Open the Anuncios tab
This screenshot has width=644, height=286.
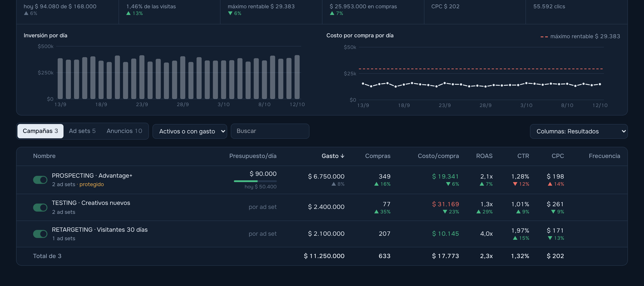124,131
